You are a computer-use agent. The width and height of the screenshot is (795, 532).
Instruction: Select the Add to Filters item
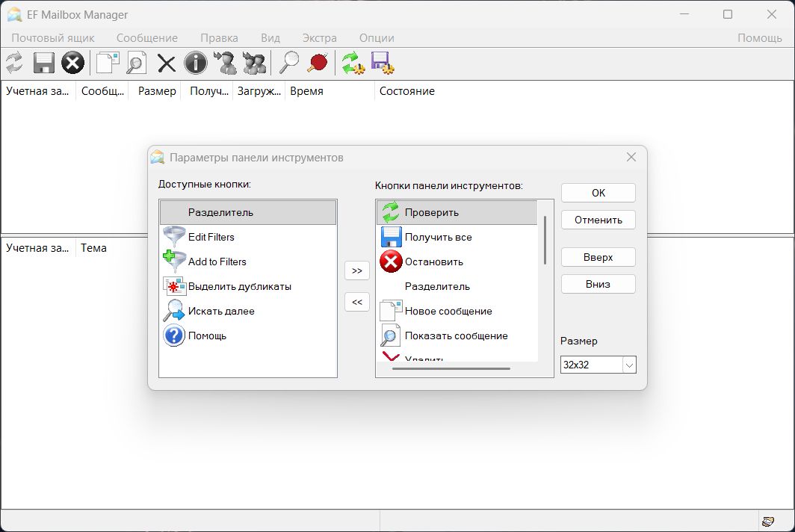pos(217,262)
